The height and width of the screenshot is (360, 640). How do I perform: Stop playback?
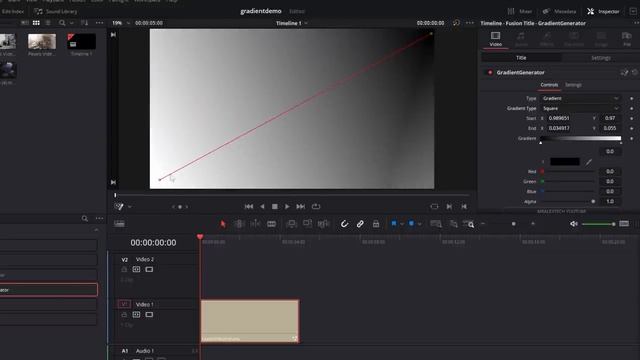(275, 207)
